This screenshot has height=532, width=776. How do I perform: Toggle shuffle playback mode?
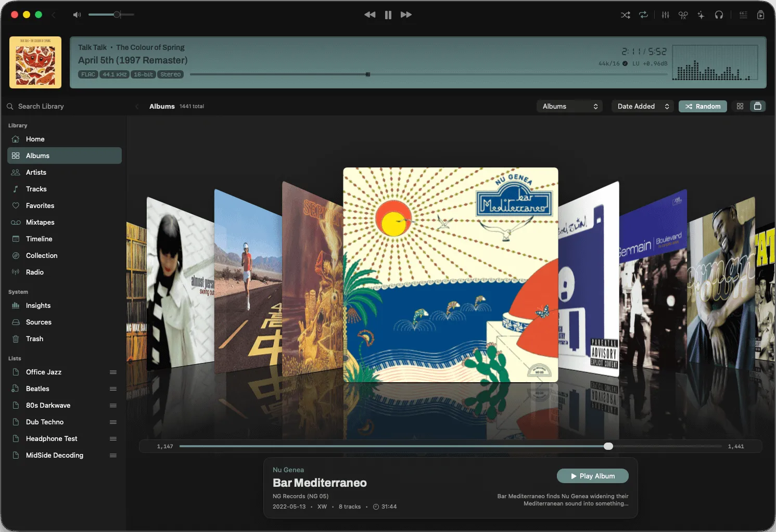point(626,15)
